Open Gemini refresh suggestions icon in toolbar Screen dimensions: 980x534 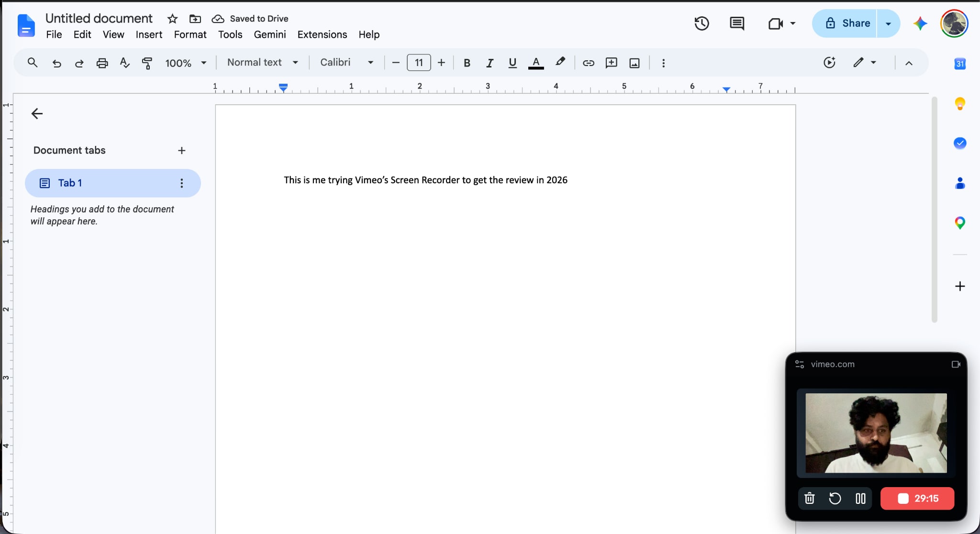pos(829,63)
